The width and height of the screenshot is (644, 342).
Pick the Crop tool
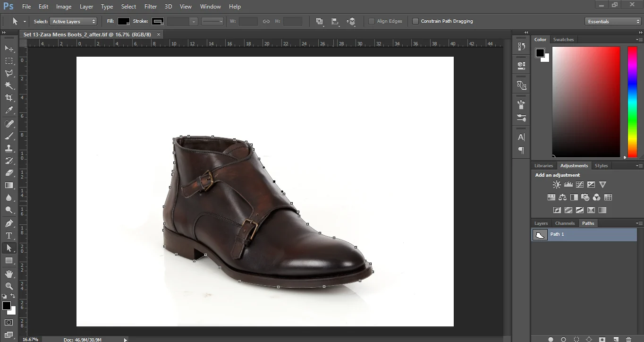point(9,98)
